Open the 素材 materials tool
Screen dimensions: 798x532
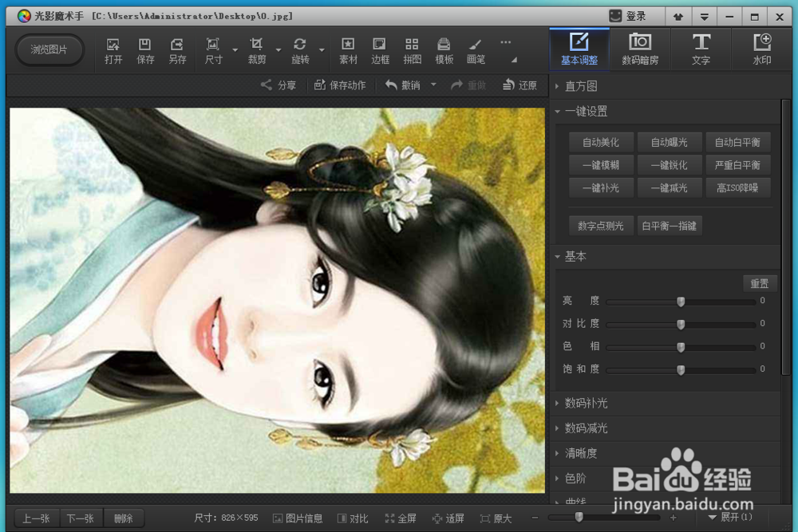tap(348, 51)
